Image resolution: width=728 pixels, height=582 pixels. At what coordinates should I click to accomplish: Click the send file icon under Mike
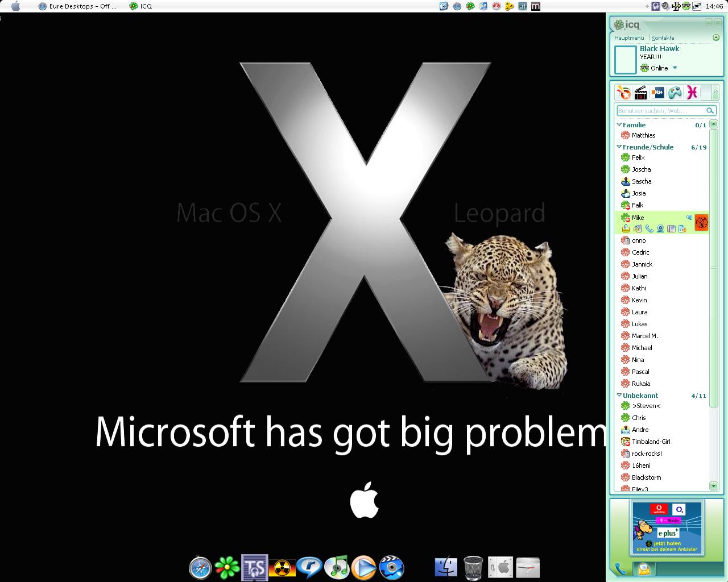click(682, 228)
